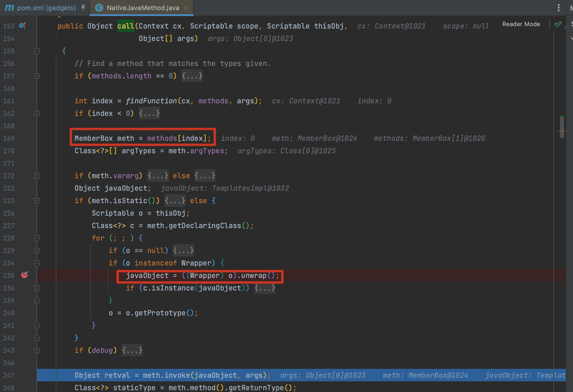Screen dimensions: 573x392
Task: Expand the folded vararg block at line 172
Action: point(37,176)
